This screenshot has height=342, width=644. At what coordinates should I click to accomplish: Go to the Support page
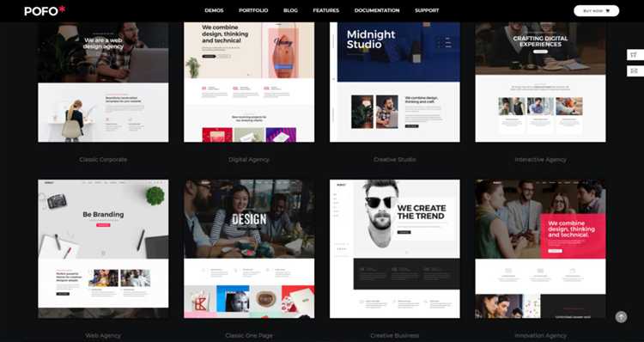427,10
